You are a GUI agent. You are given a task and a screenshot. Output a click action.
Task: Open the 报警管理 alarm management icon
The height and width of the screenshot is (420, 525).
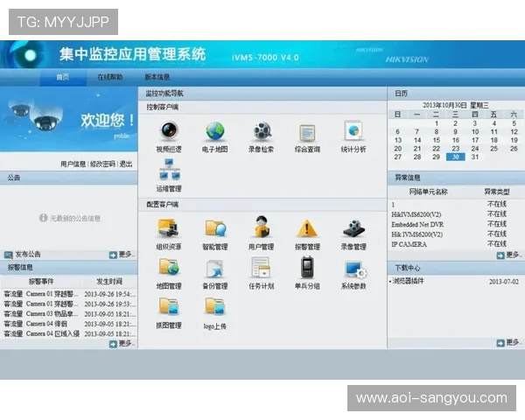point(307,228)
